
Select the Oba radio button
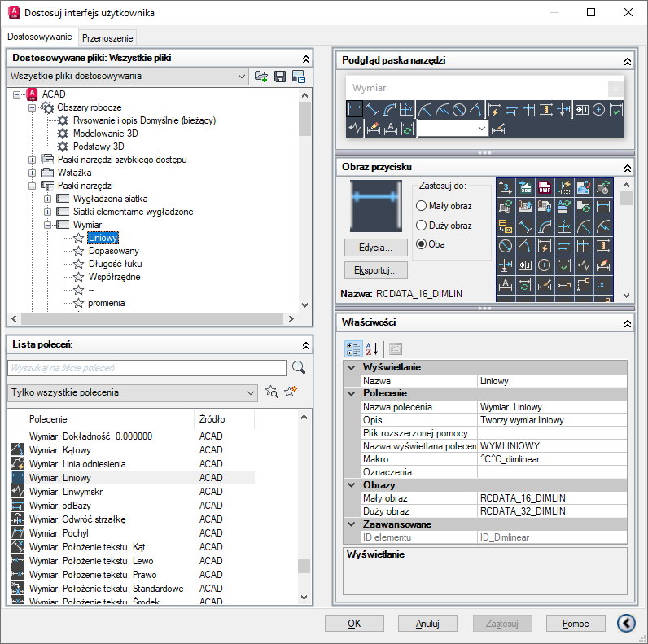(421, 244)
